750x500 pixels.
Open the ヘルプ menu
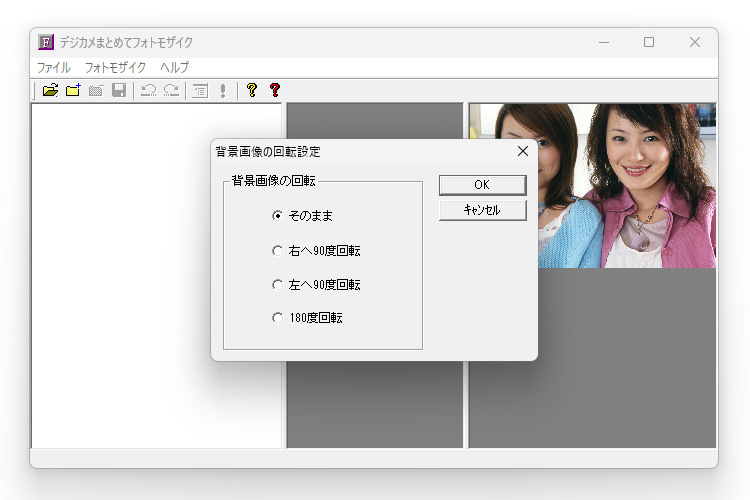(x=174, y=67)
